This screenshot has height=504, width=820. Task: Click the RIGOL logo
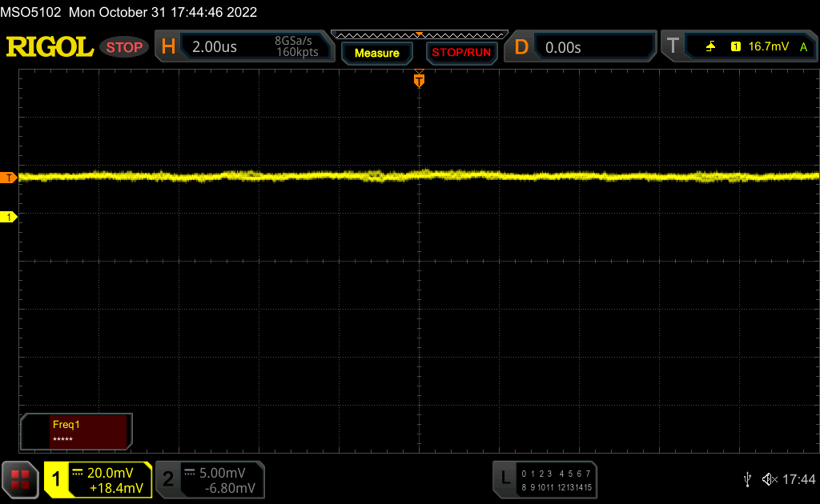coord(50,47)
